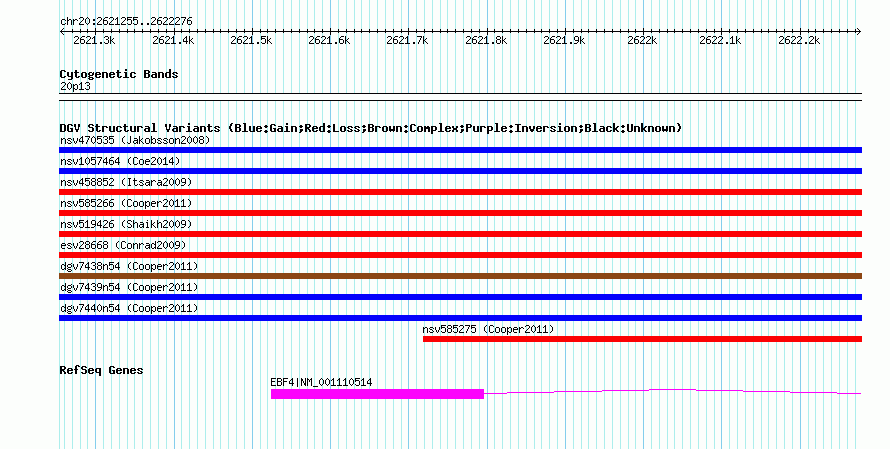Click the EBF4|NM_001110514 gene label

(321, 382)
